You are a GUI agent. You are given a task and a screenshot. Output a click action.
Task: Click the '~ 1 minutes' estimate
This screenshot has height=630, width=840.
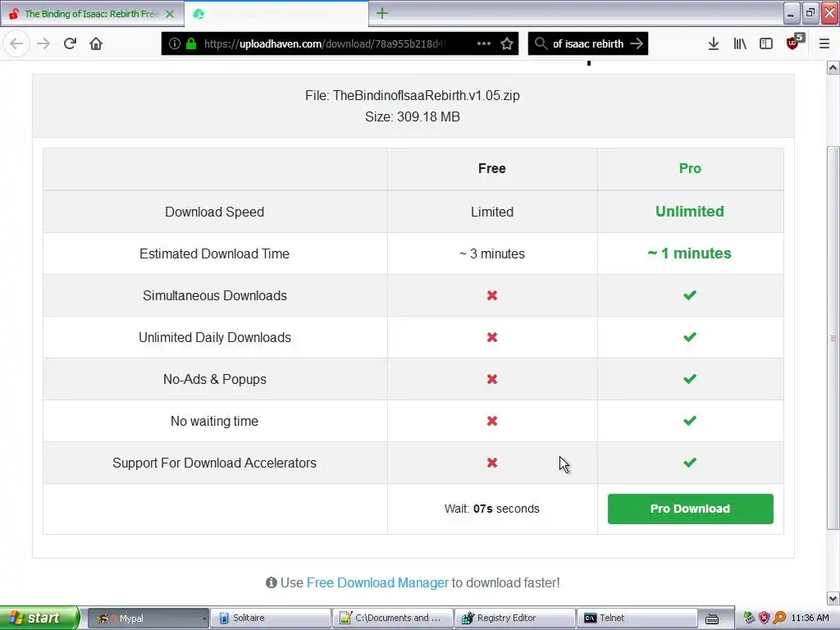click(689, 253)
